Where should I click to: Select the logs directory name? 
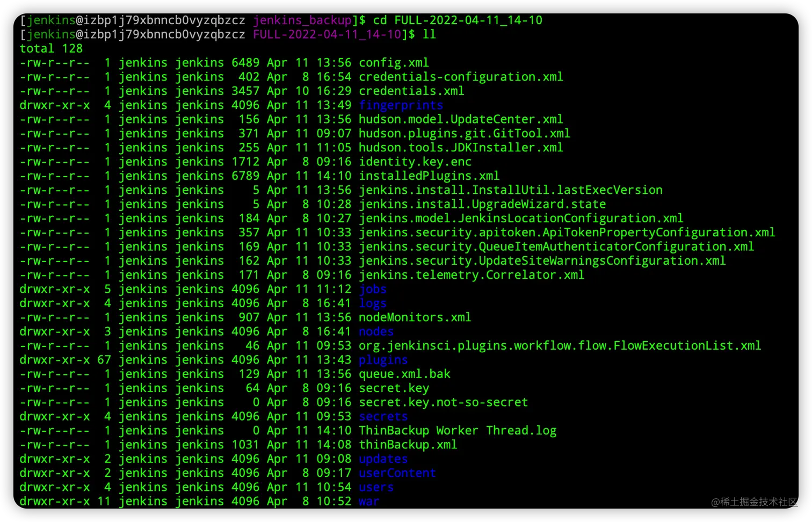373,303
